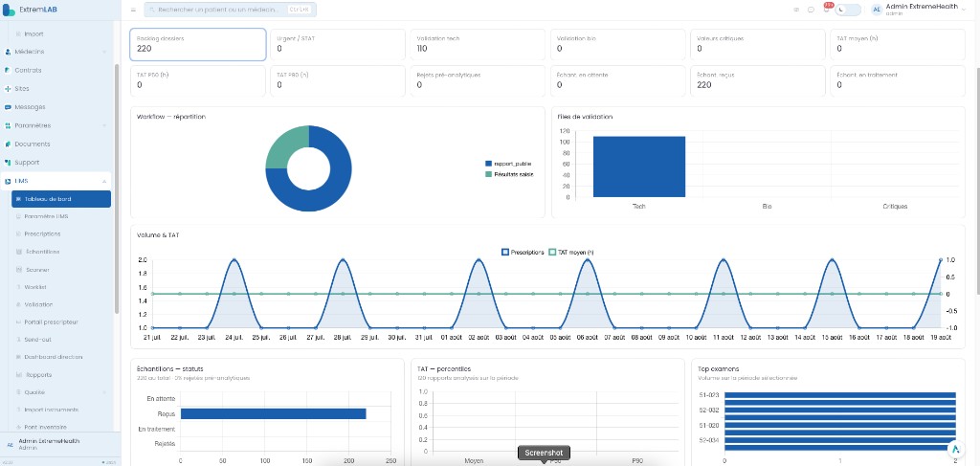980x466 pixels.
Task: Click the Prescriptions sidebar icon
Action: click(x=18, y=233)
